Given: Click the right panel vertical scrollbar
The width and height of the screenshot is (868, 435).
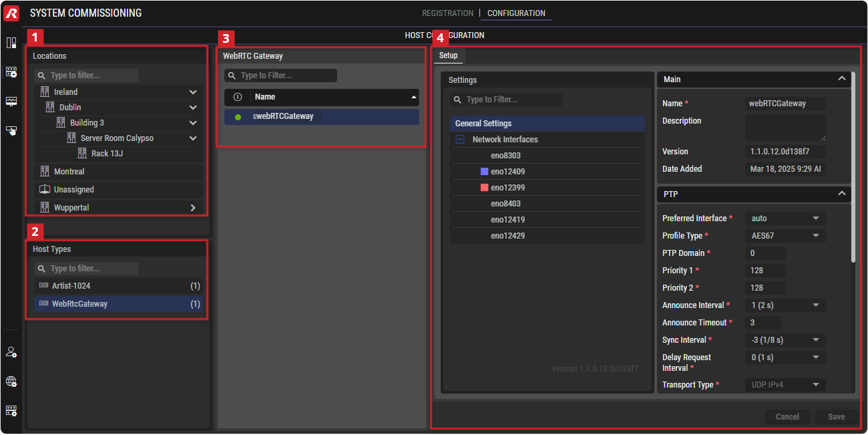Looking at the screenshot, I should 854,167.
